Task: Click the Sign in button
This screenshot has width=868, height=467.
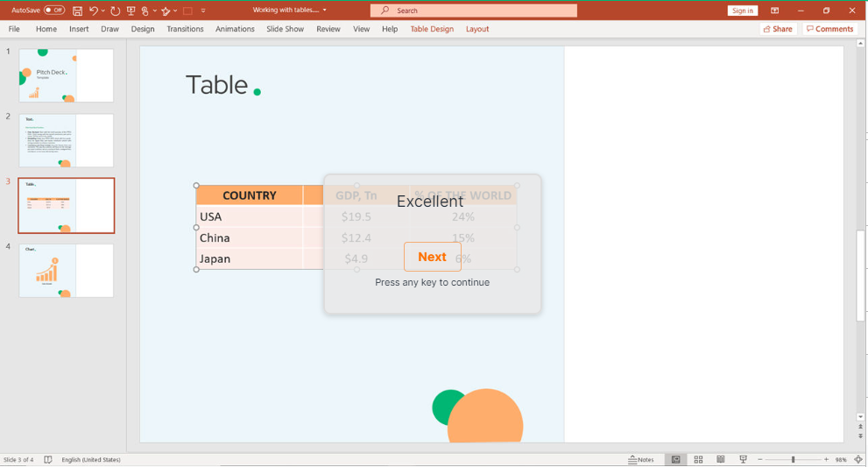Action: (x=742, y=11)
